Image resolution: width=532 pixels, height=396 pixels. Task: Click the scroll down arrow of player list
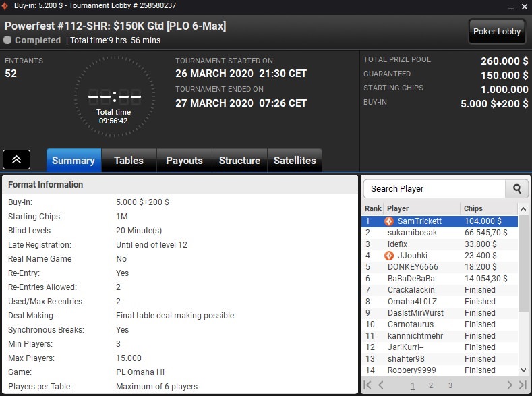click(523, 370)
